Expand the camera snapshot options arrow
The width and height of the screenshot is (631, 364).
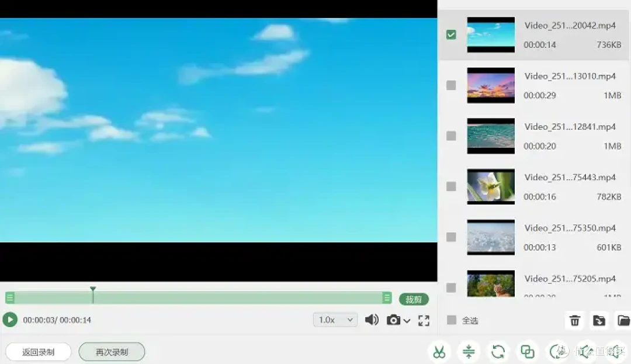pyautogui.click(x=407, y=321)
